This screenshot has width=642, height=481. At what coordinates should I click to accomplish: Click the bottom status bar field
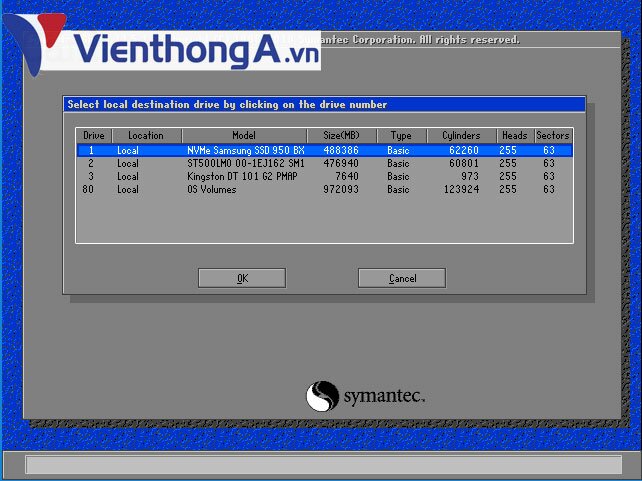[323, 465]
